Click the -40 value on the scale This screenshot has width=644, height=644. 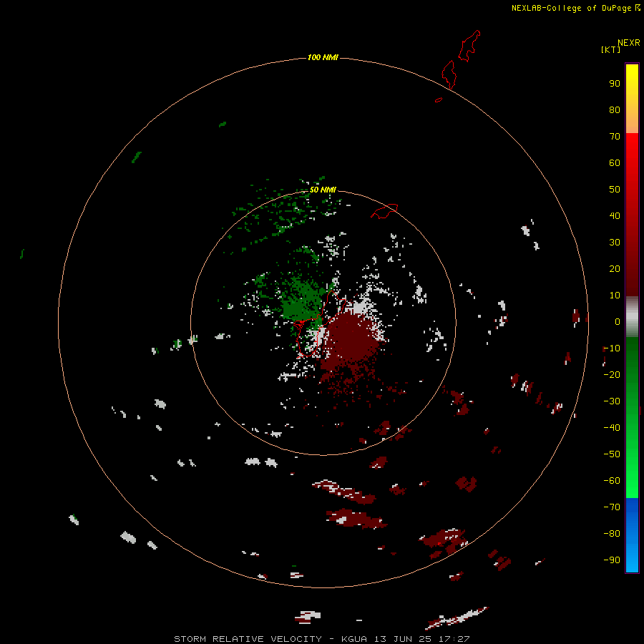pos(612,428)
